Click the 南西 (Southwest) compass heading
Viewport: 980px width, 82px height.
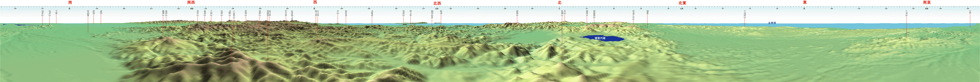(x=191, y=2)
